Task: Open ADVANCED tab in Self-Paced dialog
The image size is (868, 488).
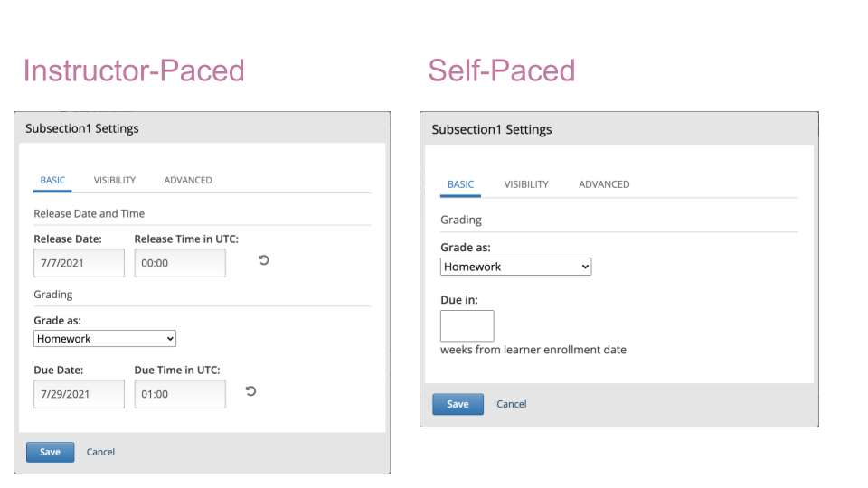Action: tap(604, 184)
